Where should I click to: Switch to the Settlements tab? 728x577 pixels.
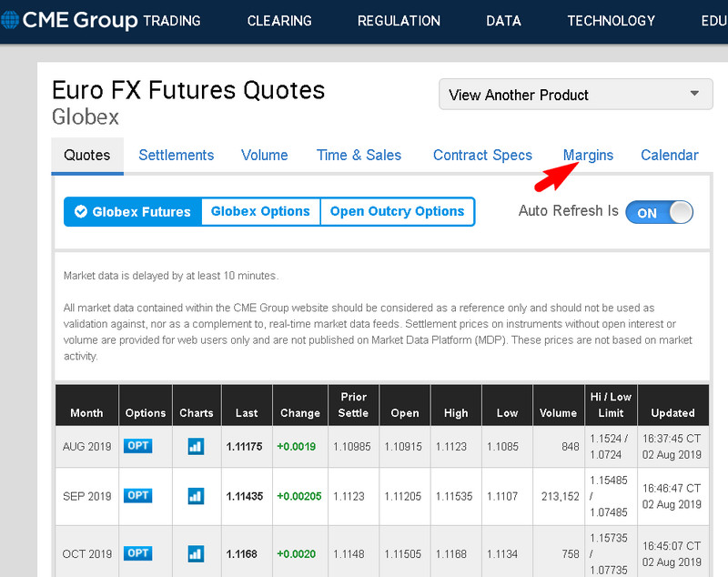tap(177, 155)
